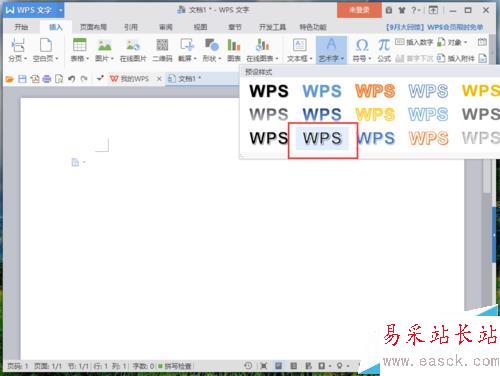500x376 pixels.
Task: Click 插入附件 to attach a file
Action: coord(456,59)
